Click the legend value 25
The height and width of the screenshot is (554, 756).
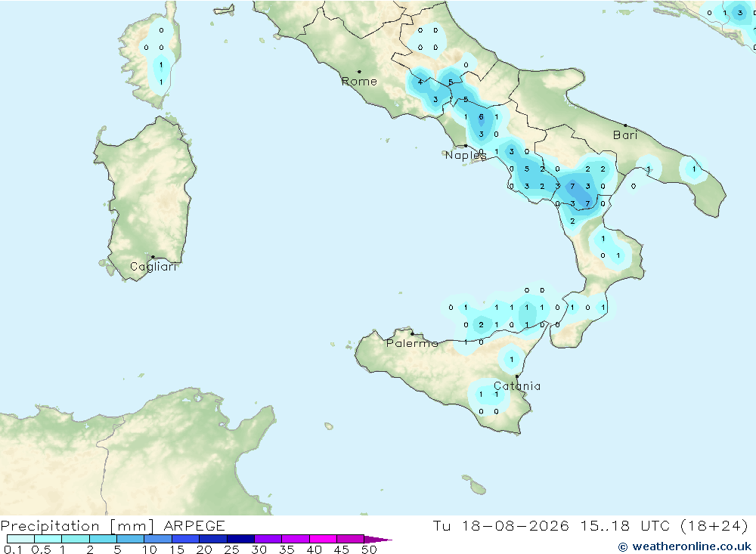232,549
